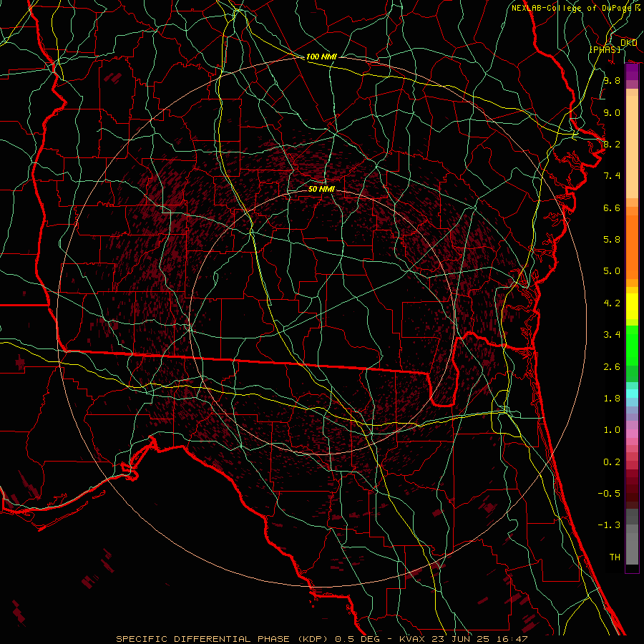
Task: Select the 9.8 value on color scale
Action: click(612, 80)
